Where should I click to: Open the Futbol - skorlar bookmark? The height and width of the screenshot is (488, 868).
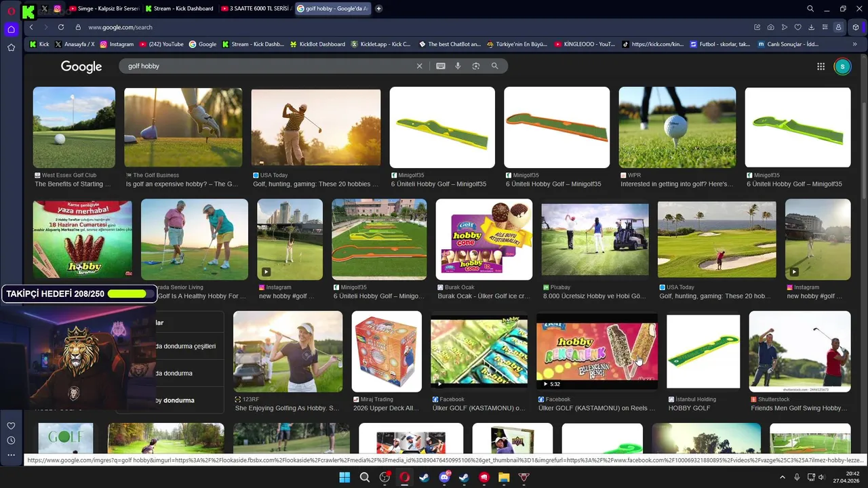[x=720, y=44]
